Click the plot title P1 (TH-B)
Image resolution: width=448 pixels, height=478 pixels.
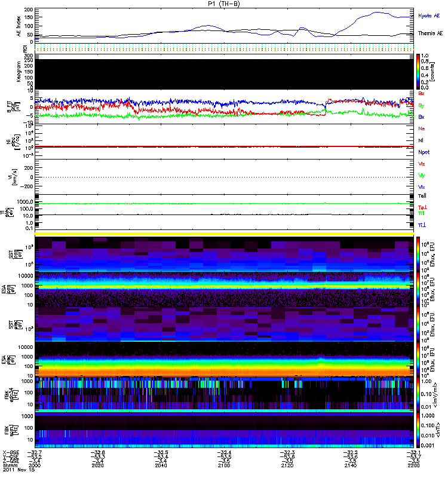[x=223, y=4]
